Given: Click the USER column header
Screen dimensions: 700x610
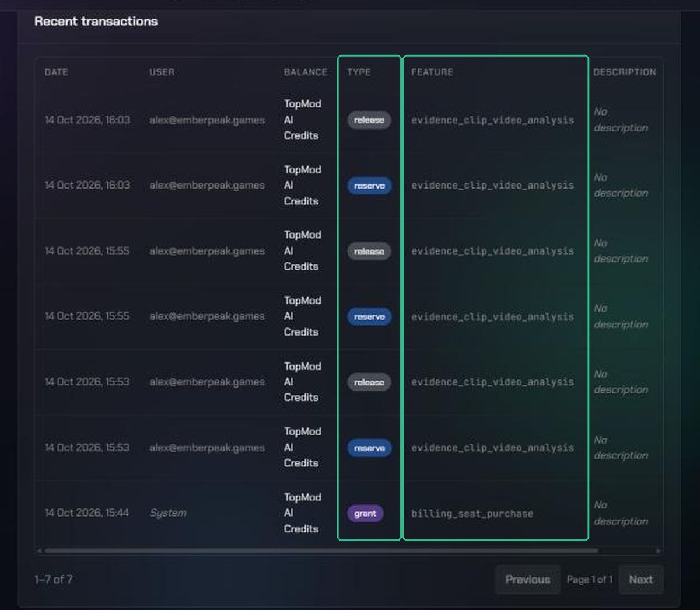Looking at the screenshot, I should [x=162, y=72].
